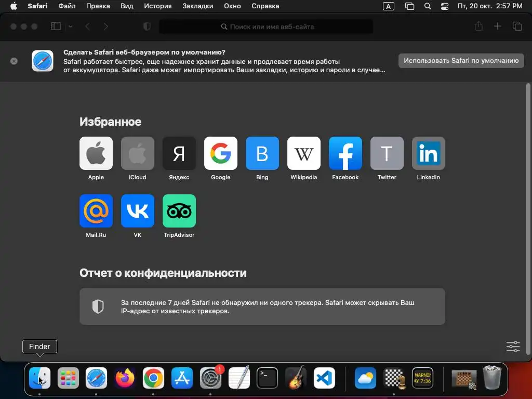Open Firefox from the Dock
This screenshot has height=399, width=532.
(125, 378)
